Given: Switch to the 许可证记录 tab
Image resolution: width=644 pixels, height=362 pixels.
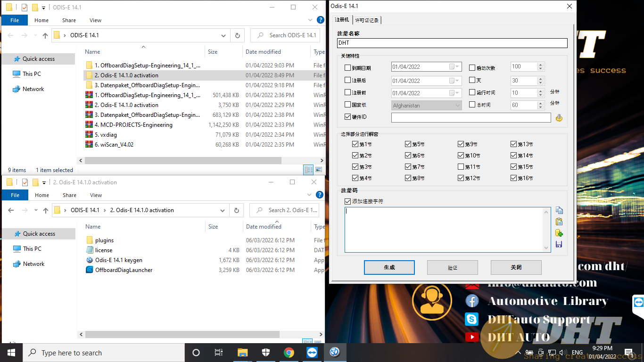Looking at the screenshot, I should [367, 20].
